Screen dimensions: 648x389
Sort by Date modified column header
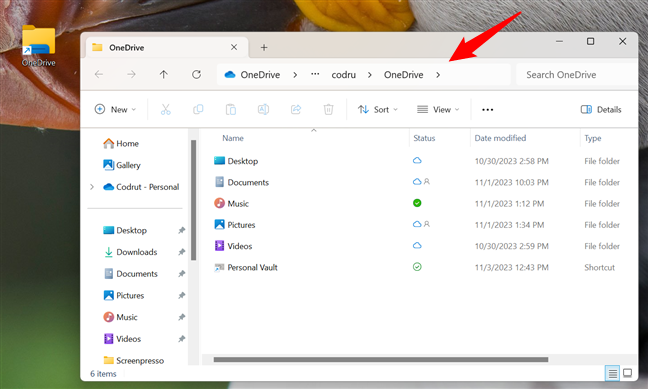coord(500,138)
